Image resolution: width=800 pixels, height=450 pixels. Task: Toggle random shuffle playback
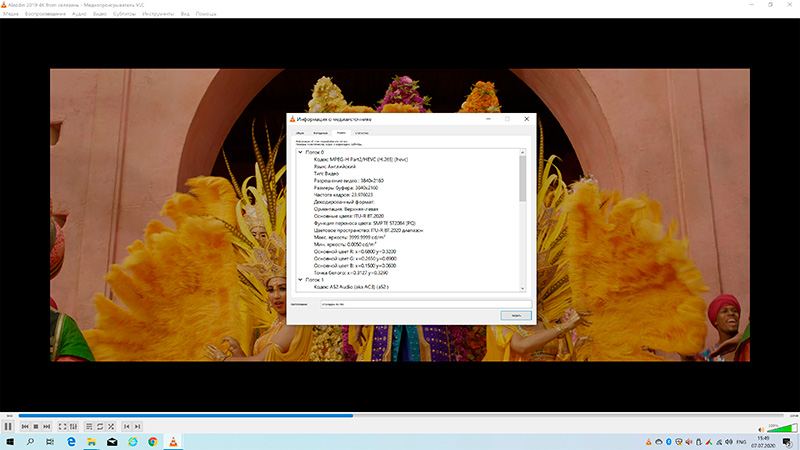point(111,427)
